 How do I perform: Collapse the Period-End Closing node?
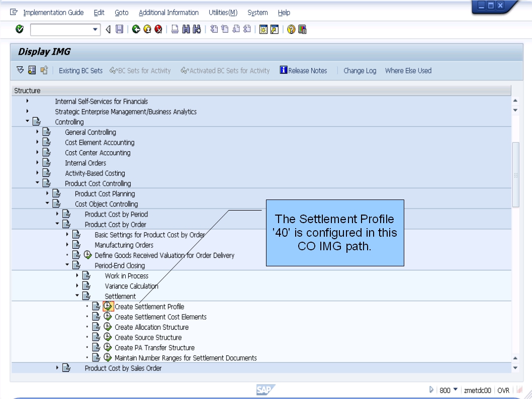pos(67,265)
